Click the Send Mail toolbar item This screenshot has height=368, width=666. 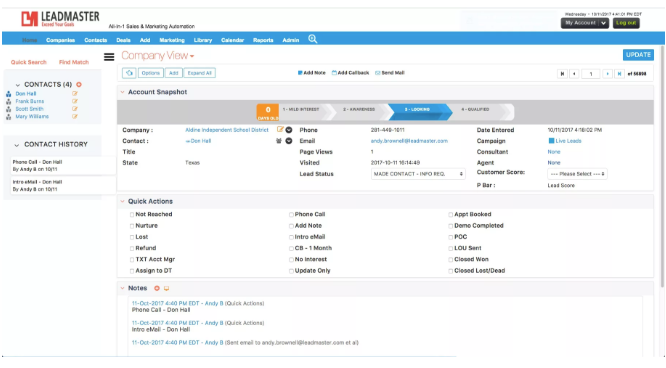[x=390, y=73]
